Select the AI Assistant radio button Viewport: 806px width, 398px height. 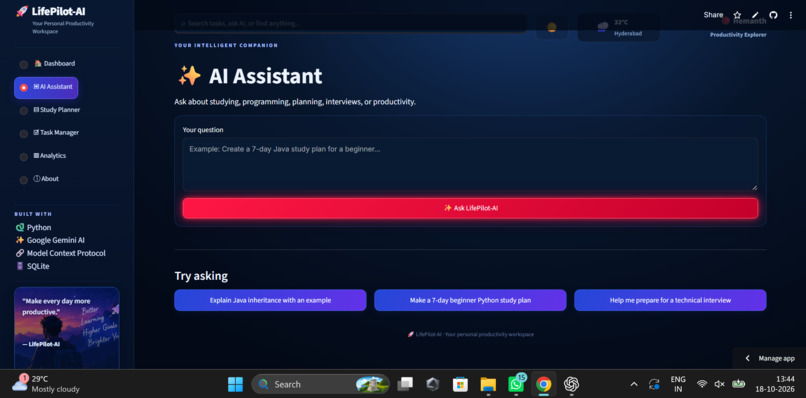coord(24,87)
